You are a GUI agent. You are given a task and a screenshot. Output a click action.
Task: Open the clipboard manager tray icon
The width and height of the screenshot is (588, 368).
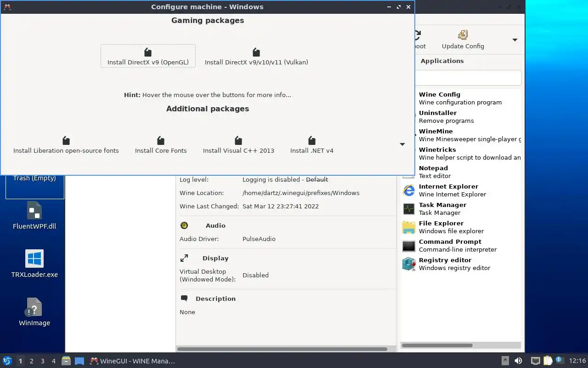548,361
